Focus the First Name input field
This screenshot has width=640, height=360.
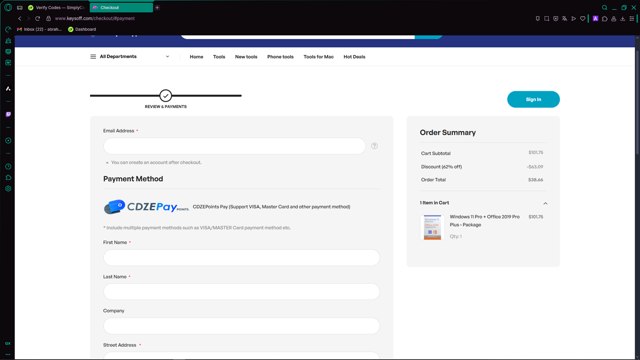pyautogui.click(x=242, y=258)
